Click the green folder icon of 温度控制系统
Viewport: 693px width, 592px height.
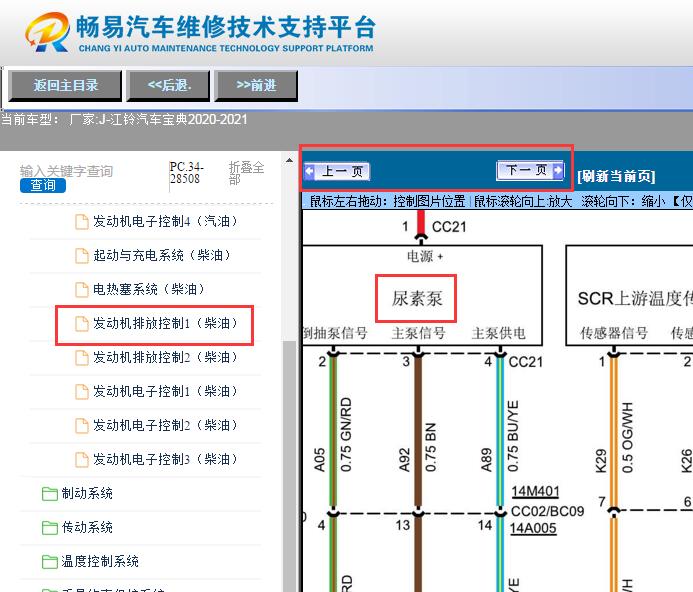[x=50, y=562]
